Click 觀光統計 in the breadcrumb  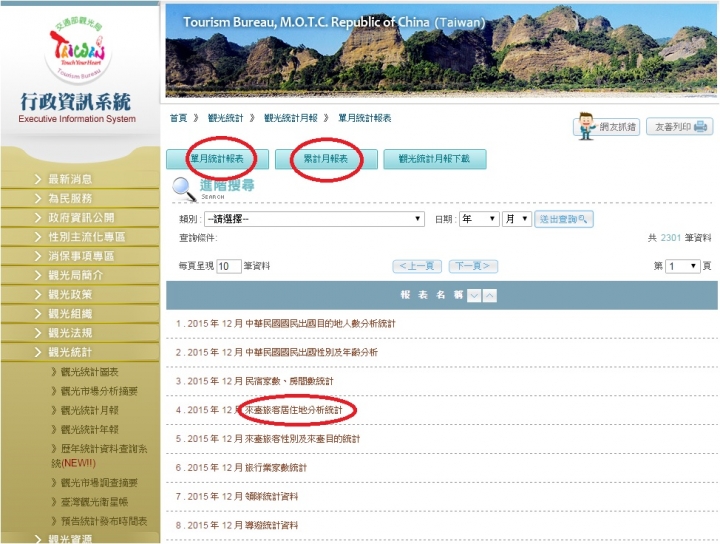pos(225,118)
